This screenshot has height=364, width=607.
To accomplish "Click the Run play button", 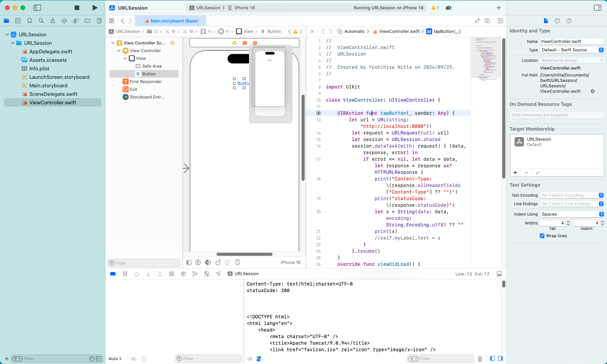I will click(95, 8).
